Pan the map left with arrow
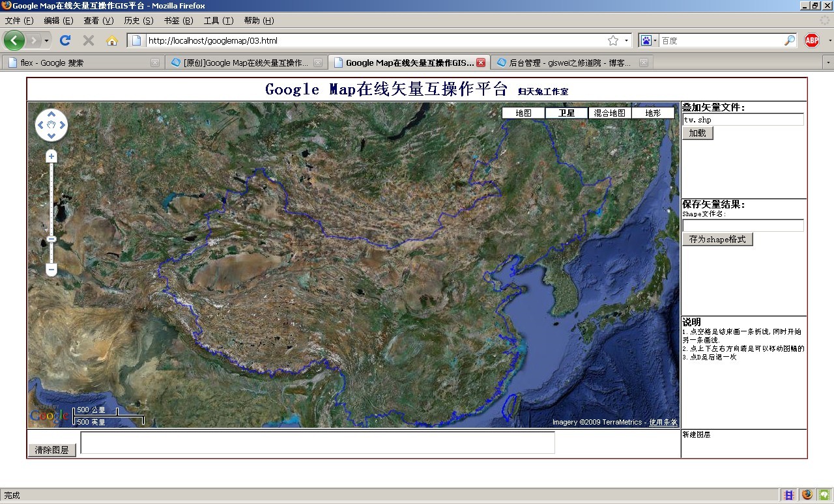The width and height of the screenshot is (834, 504). tap(40, 126)
